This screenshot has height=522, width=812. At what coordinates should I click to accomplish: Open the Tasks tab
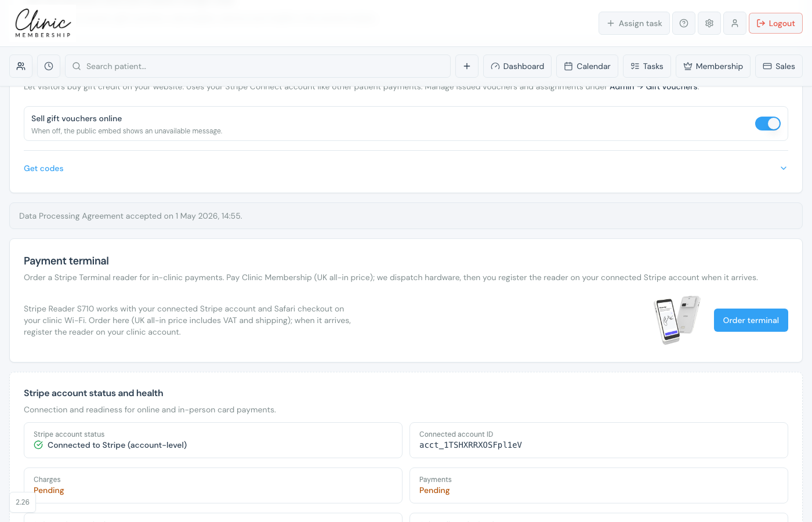tap(647, 66)
